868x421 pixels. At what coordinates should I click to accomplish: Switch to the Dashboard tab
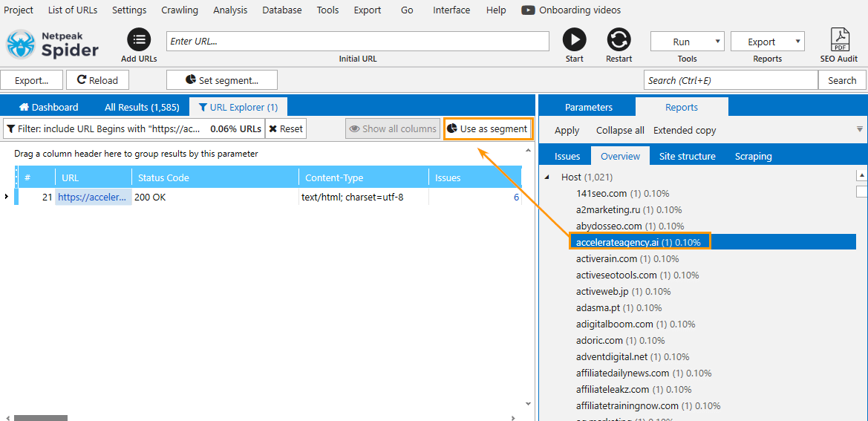[x=48, y=108]
